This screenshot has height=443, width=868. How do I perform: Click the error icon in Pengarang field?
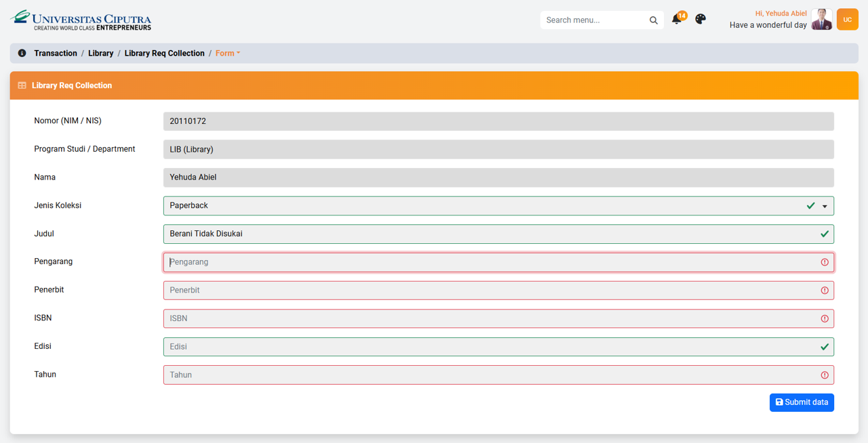(x=825, y=262)
